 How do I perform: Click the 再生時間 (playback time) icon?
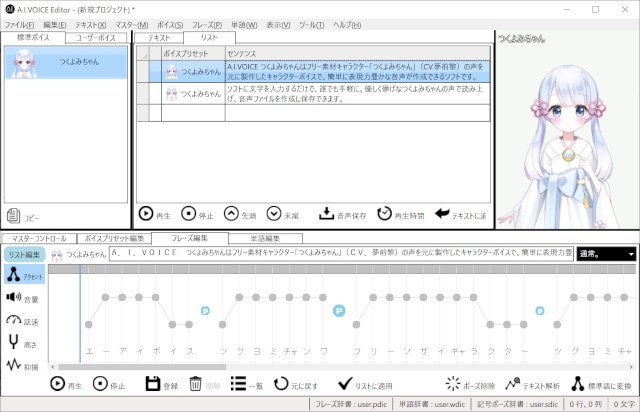pyautogui.click(x=384, y=213)
